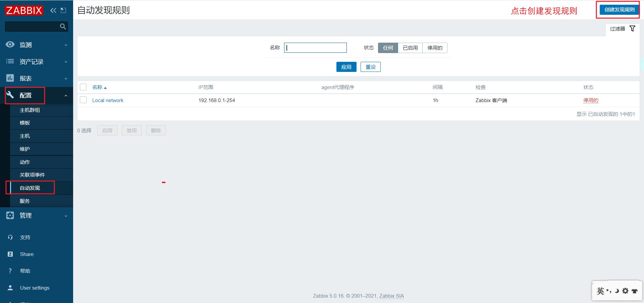
Task: Click the 管理 gear icon
Action: 10,215
